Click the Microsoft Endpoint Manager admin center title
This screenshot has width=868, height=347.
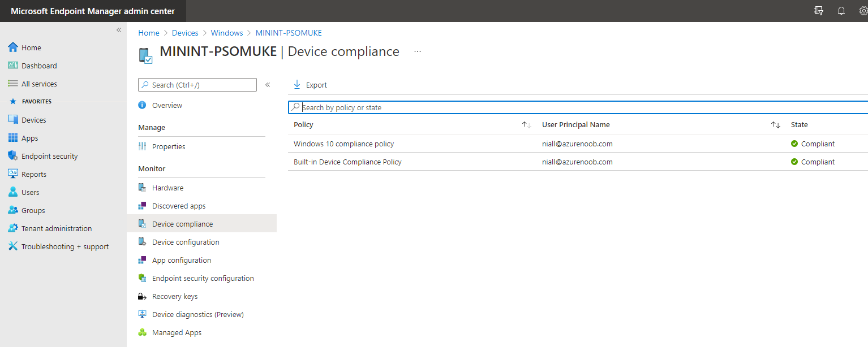[x=93, y=11]
